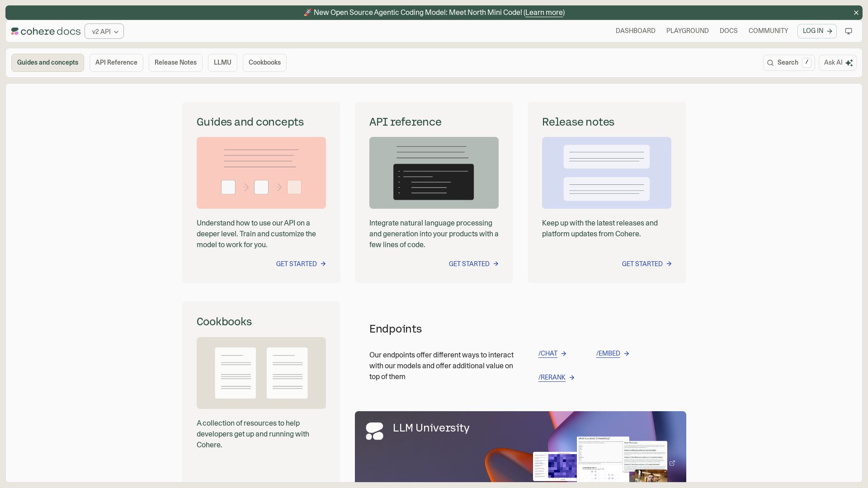
Task: Click the API reference card heading
Action: [405, 122]
